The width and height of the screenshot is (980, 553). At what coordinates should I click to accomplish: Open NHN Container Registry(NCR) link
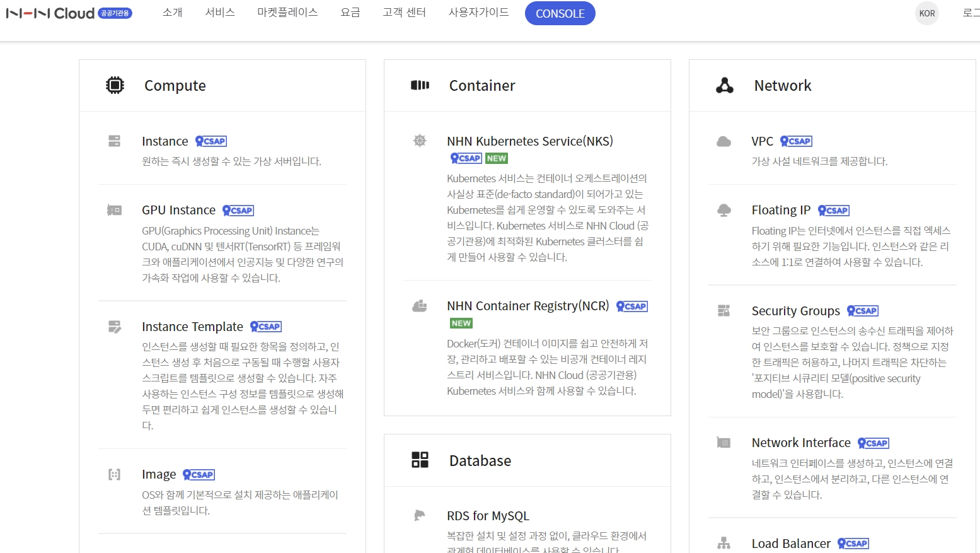tap(528, 306)
